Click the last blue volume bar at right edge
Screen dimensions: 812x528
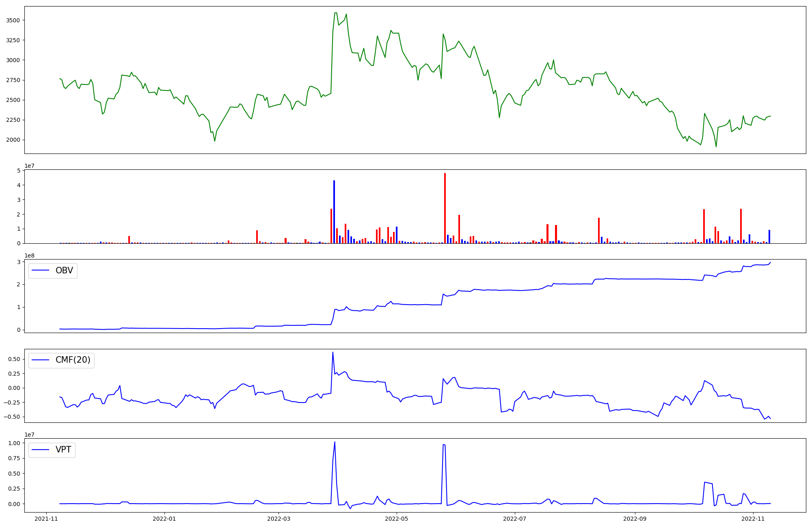[769, 237]
